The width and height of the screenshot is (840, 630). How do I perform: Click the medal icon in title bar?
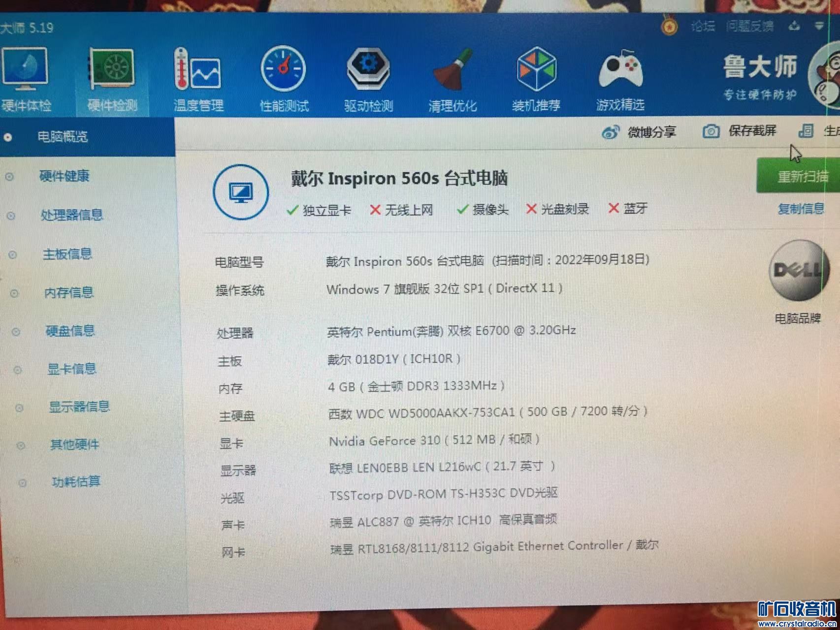[669, 26]
